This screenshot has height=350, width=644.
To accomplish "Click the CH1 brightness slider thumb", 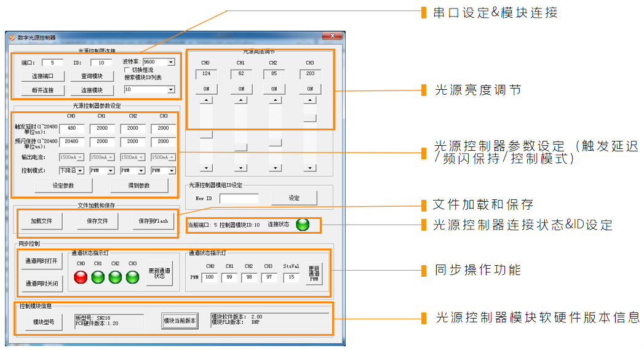I will [241, 147].
